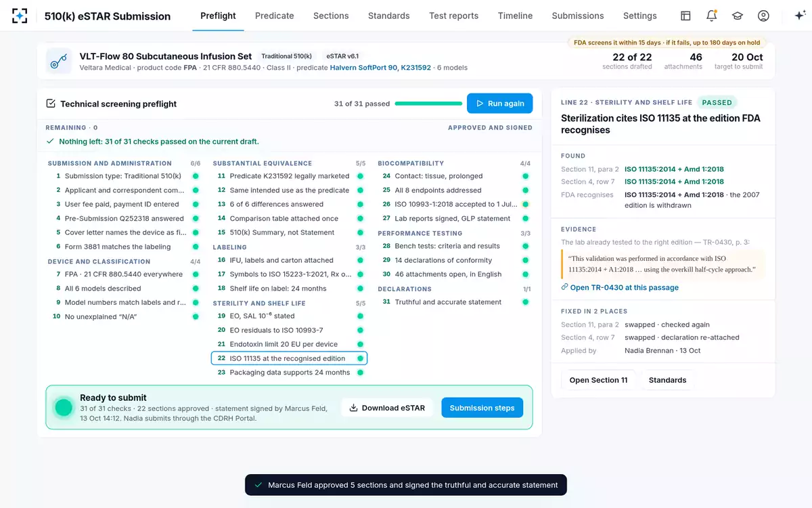
Task: Click the PASSED status badge
Action: click(x=717, y=102)
